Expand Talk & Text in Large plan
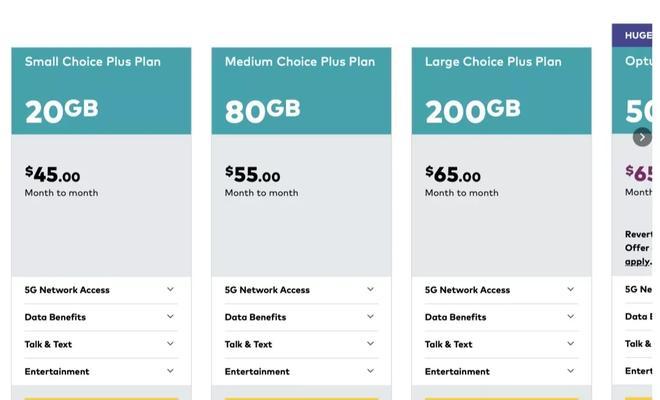 [x=501, y=344]
